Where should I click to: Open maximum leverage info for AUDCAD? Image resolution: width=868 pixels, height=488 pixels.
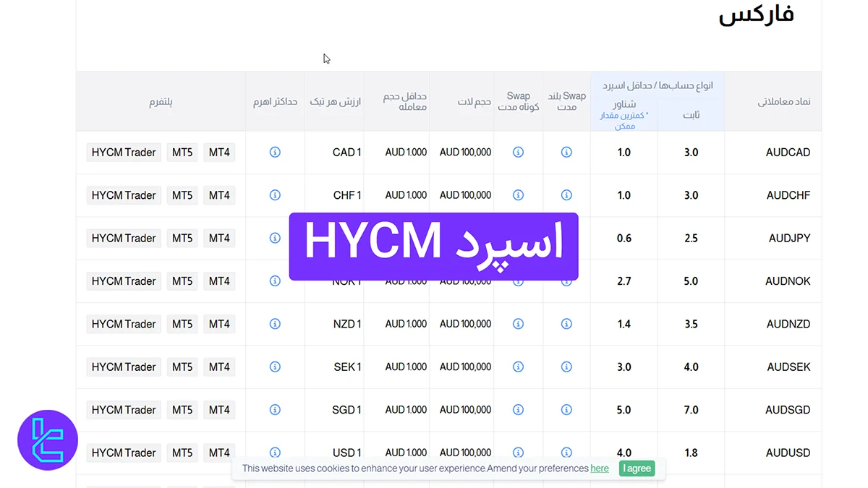click(x=275, y=153)
